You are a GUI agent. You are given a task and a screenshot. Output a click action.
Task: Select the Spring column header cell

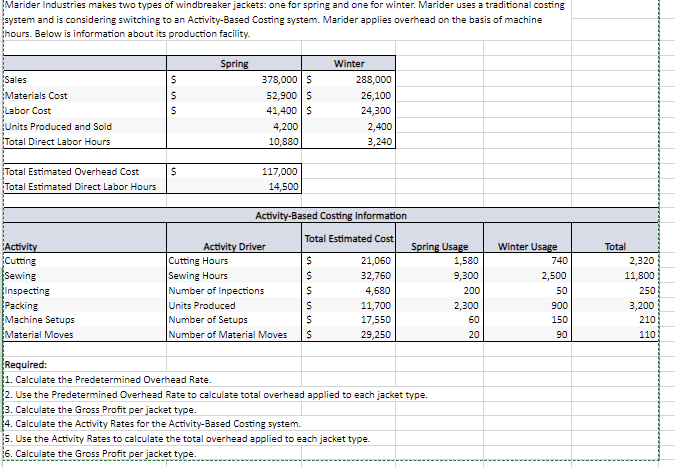point(234,63)
